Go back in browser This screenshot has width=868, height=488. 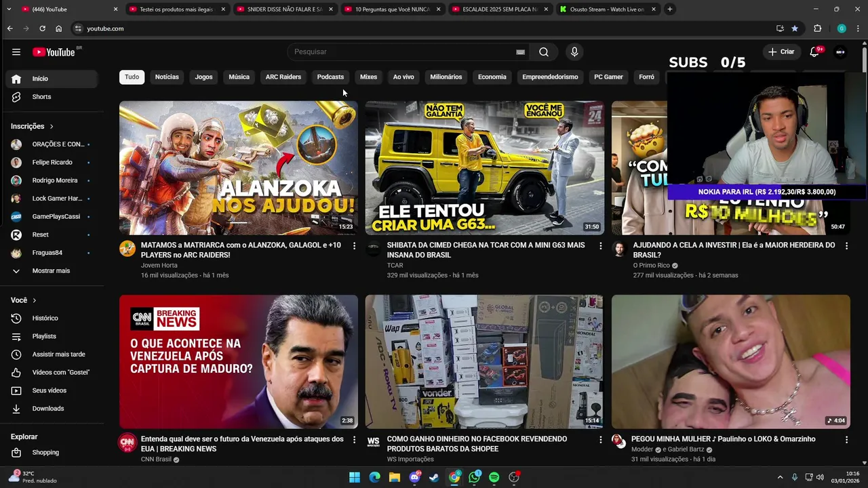click(x=9, y=28)
